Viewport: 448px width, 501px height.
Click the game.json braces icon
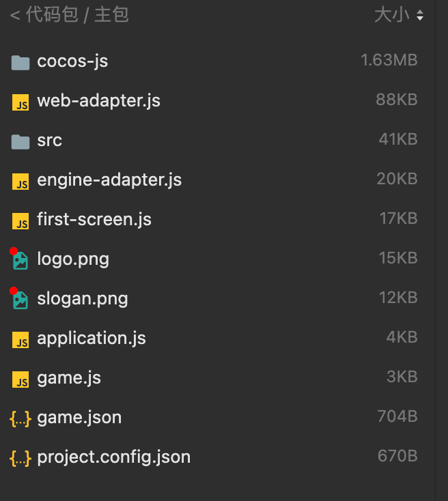coord(20,418)
